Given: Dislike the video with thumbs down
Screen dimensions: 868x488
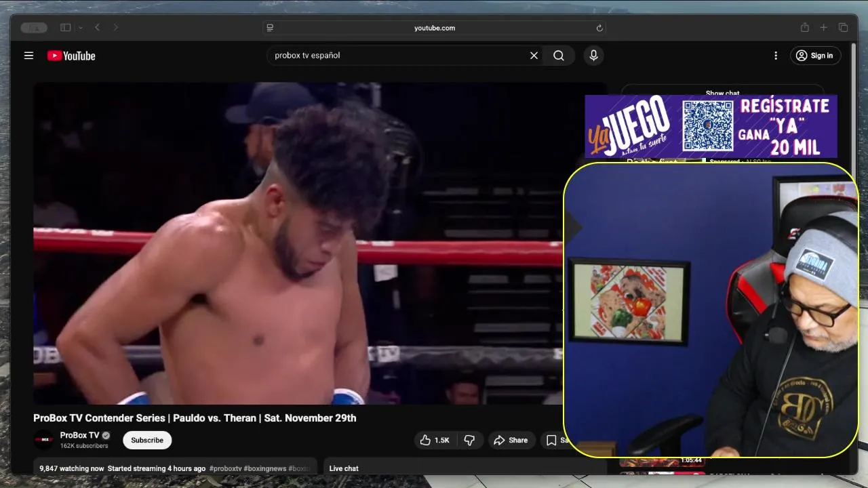Looking at the screenshot, I should 469,440.
